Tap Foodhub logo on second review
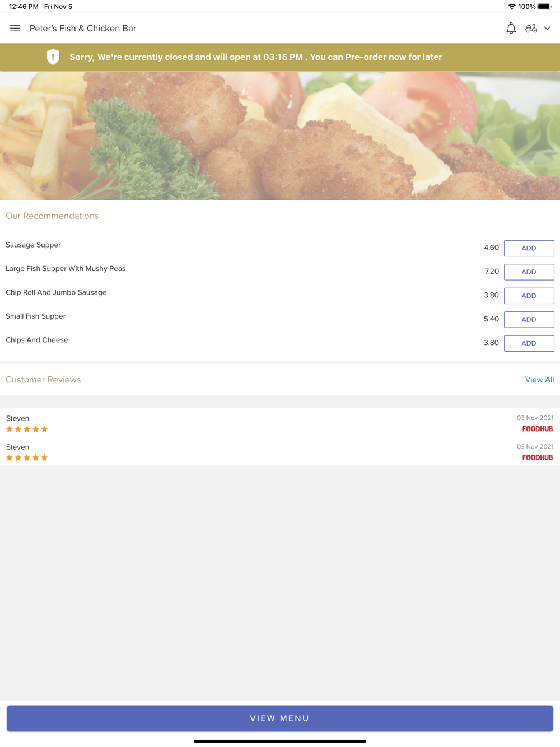560x747 pixels. tap(538, 457)
